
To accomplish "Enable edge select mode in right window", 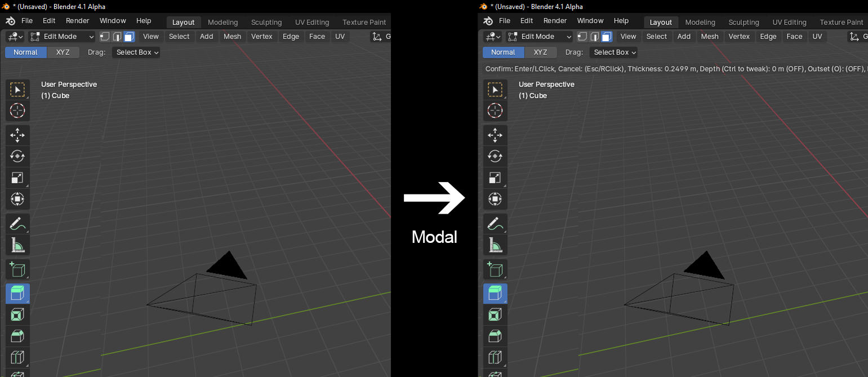I will 595,37.
